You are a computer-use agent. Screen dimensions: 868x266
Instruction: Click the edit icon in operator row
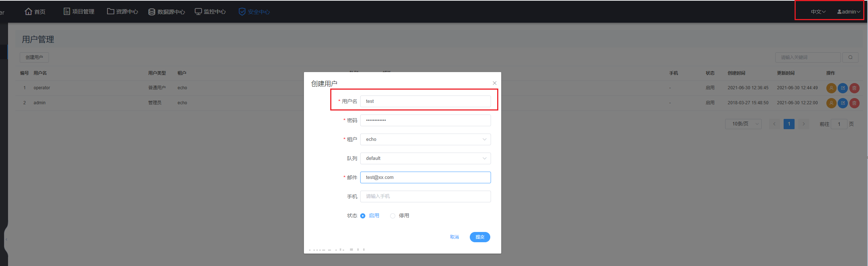tap(843, 88)
